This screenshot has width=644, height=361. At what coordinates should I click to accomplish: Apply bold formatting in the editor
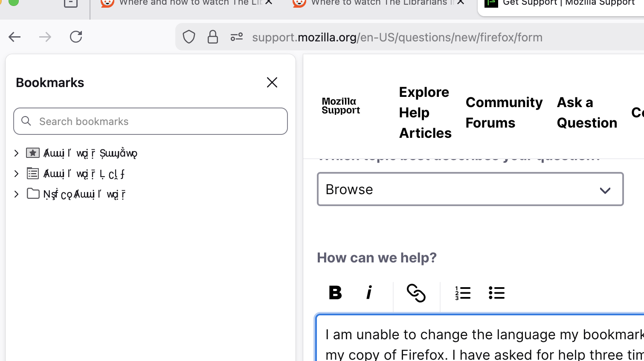335,293
